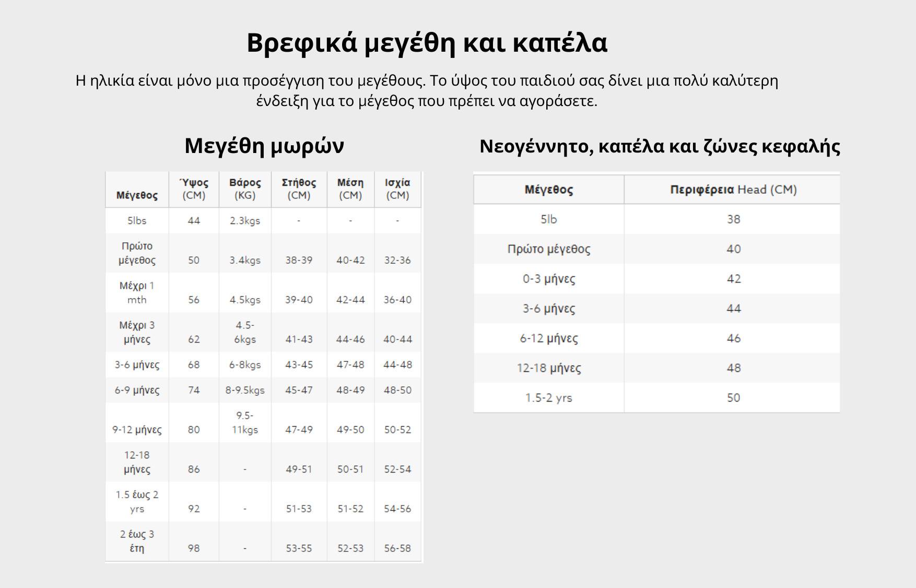This screenshot has width=916, height=588.
Task: Click the 'Νεογέννητο, καπέλα και ζώνες κεφαλής' title
Action: click(x=660, y=146)
